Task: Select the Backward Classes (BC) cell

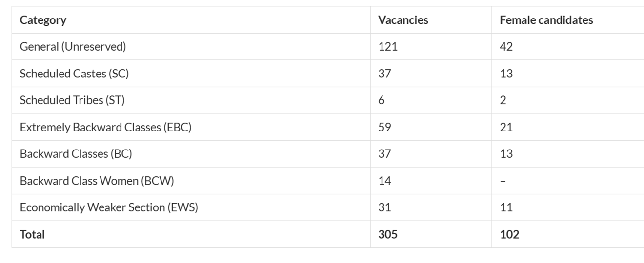Action: (x=76, y=154)
